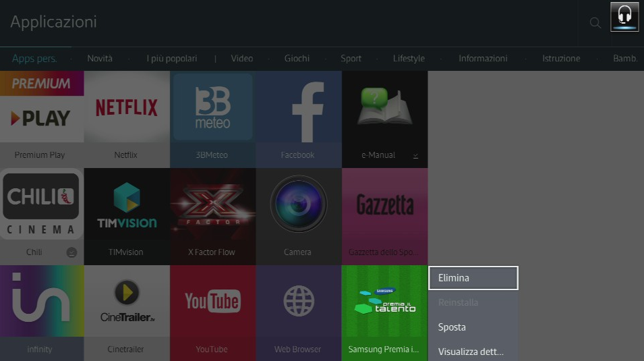The image size is (644, 361).
Task: Open the Premium Play app tile
Action: coord(42,119)
